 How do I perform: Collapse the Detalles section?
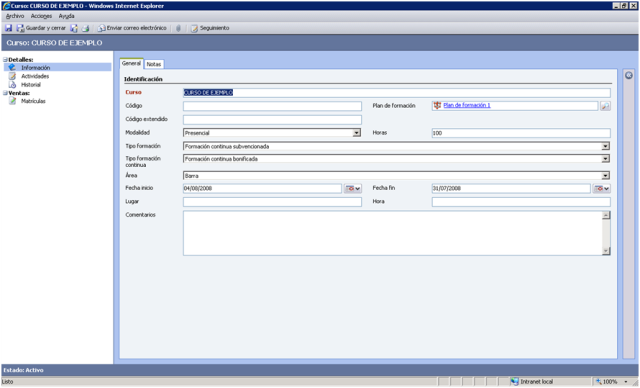[x=5, y=60]
